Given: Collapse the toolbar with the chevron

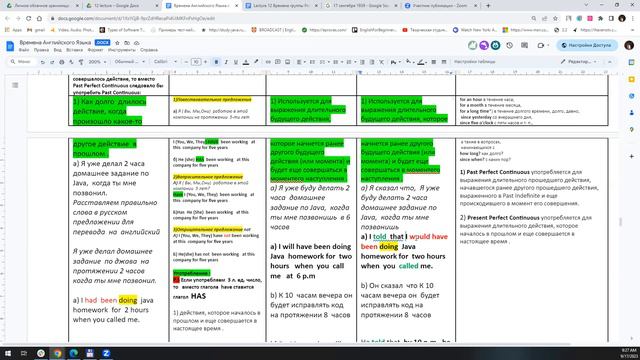Looking at the screenshot, I should tap(610, 62).
